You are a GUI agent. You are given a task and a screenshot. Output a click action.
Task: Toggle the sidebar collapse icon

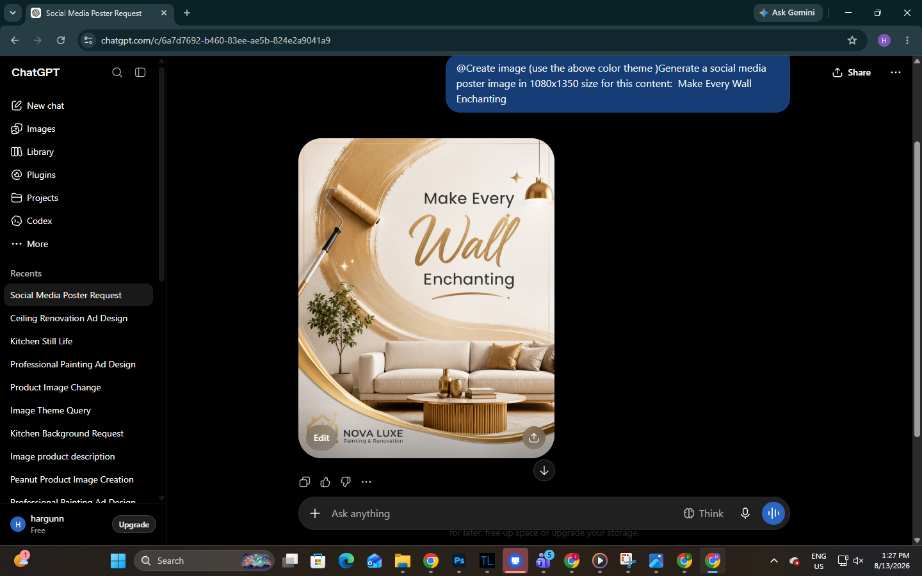(x=140, y=72)
